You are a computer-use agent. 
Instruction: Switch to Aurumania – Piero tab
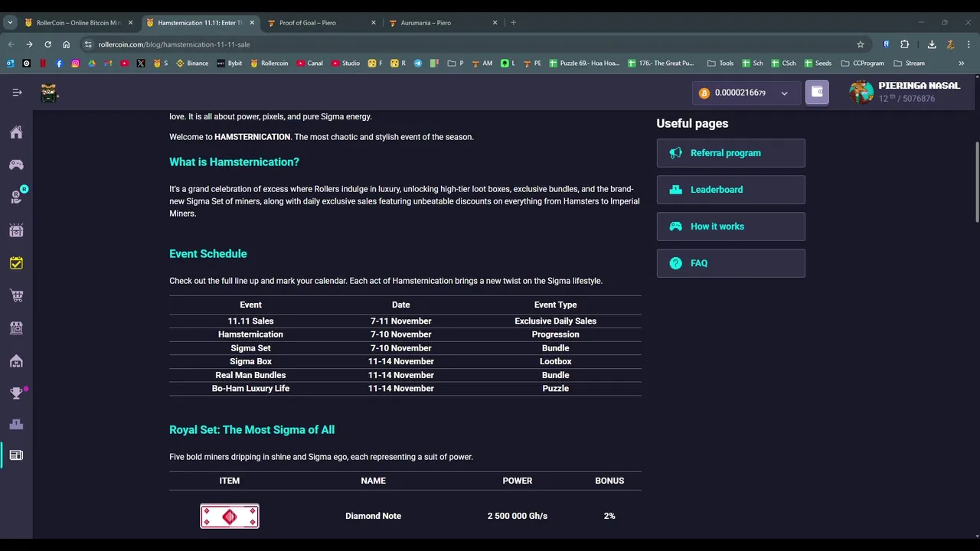(442, 22)
